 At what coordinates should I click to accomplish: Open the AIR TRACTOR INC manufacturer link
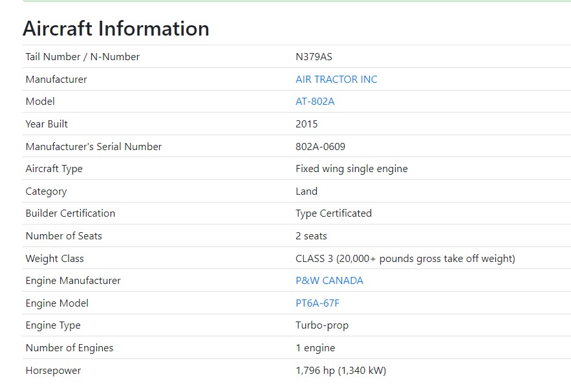(336, 80)
